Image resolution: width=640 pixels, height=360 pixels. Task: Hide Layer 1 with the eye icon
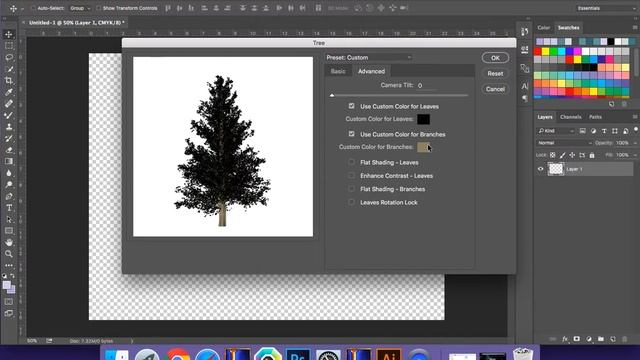[540, 169]
